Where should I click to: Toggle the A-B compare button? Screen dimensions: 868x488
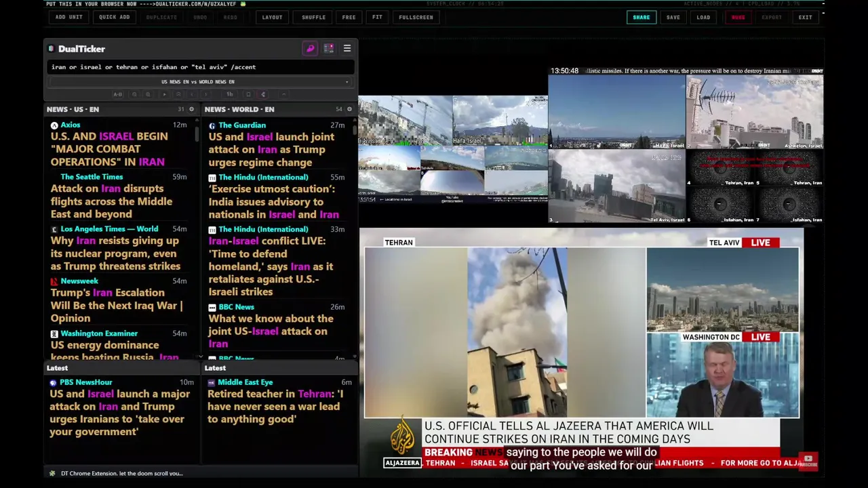tap(117, 94)
